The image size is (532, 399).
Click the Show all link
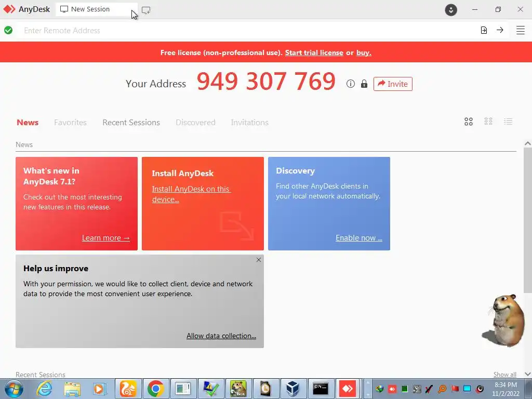(505, 374)
